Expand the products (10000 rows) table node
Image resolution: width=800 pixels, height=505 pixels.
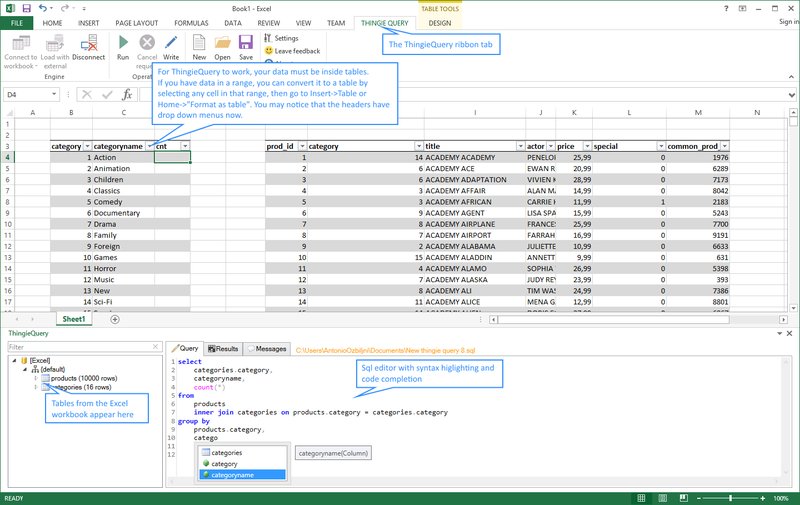point(36,378)
